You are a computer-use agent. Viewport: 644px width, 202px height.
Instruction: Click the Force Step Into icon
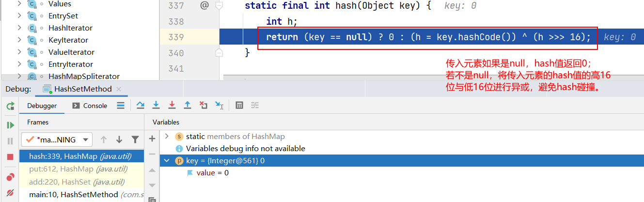pyautogui.click(x=172, y=106)
